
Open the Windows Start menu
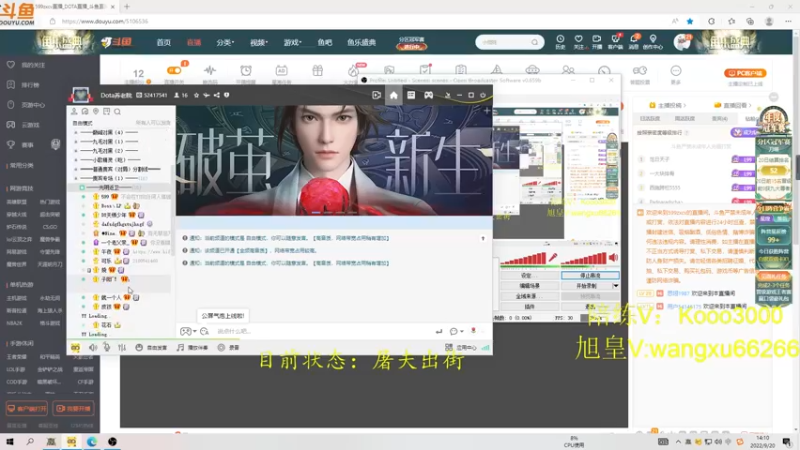(10, 441)
